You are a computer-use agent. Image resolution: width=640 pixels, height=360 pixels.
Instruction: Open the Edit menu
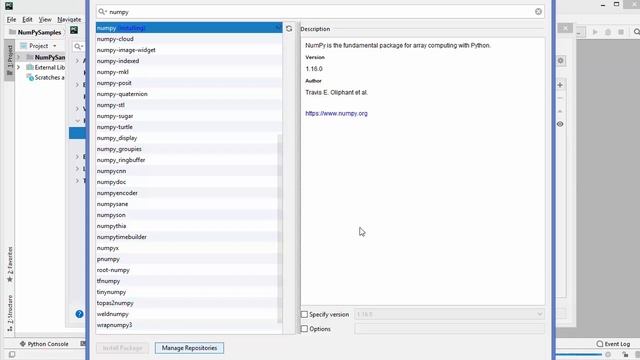27,20
